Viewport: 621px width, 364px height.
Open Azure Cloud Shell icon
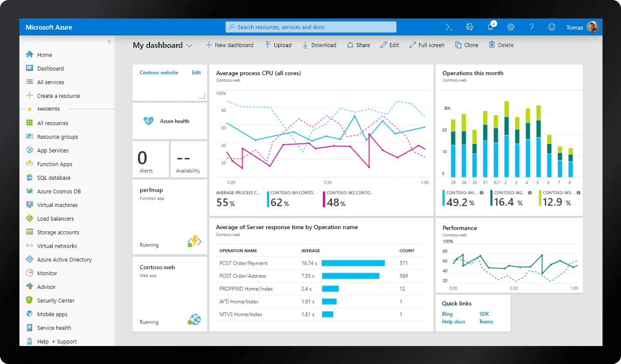tap(449, 27)
